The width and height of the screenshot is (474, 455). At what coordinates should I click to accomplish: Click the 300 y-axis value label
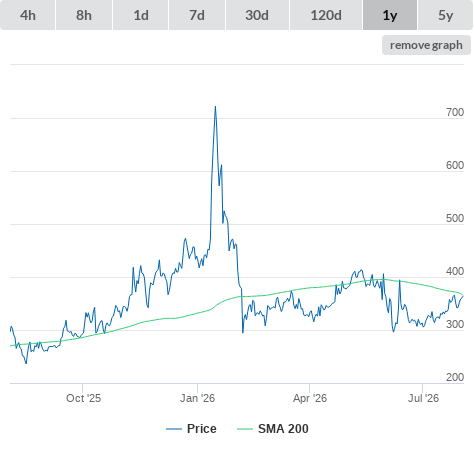[x=455, y=324]
